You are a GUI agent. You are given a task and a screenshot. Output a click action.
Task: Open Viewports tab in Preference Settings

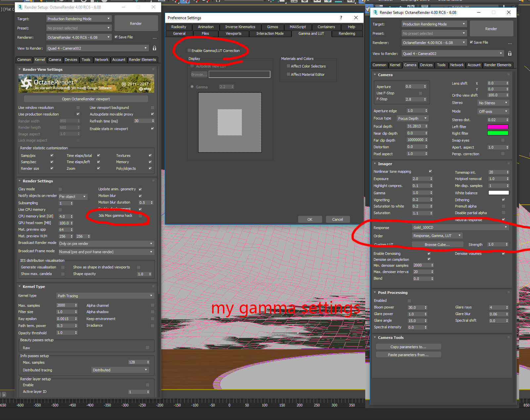(234, 33)
